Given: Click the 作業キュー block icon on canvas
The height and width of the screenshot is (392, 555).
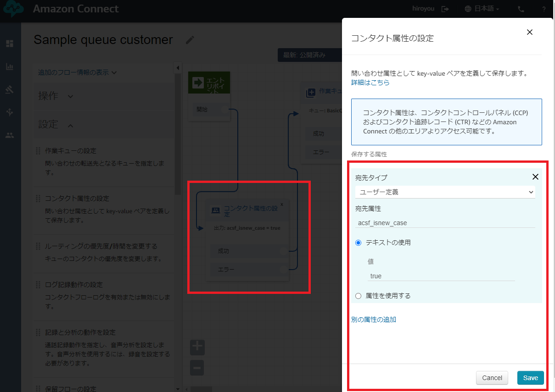Looking at the screenshot, I should click(311, 93).
